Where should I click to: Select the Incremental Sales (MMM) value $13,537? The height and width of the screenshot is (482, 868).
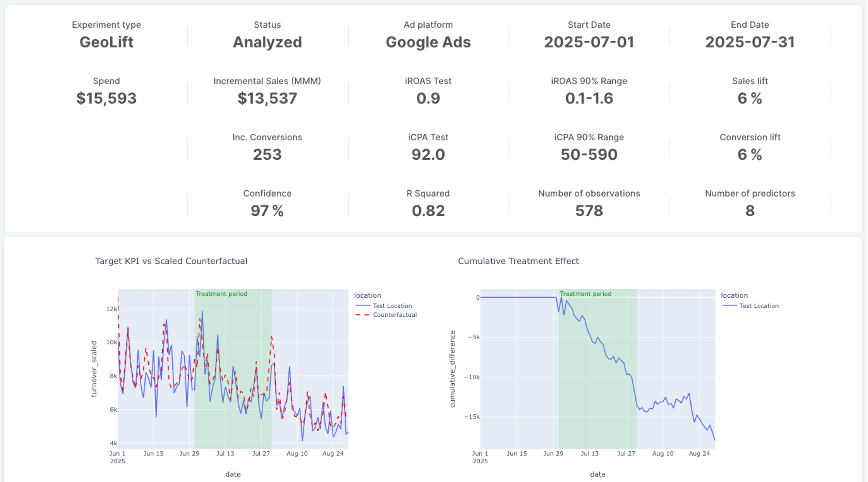[267, 98]
